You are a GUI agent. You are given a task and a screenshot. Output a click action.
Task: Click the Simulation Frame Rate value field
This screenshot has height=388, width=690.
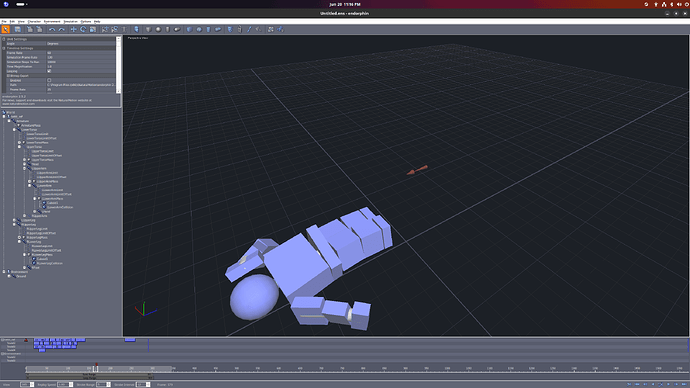click(81, 57)
